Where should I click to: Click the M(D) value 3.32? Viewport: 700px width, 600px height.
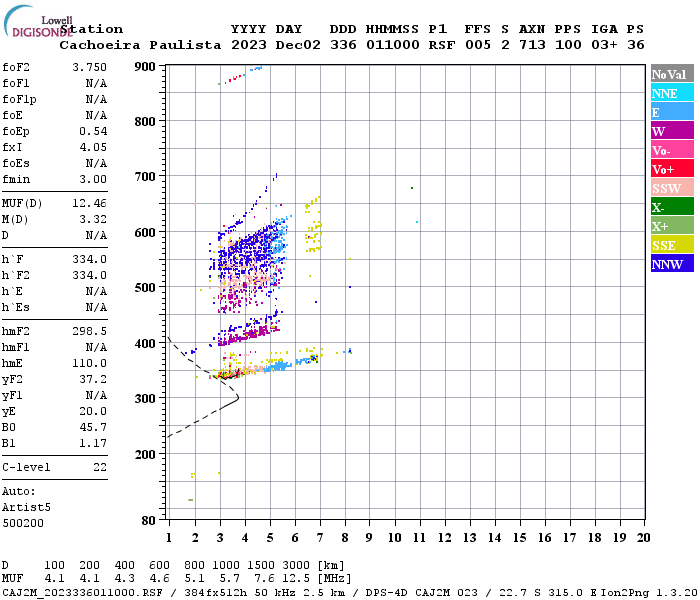93,219
